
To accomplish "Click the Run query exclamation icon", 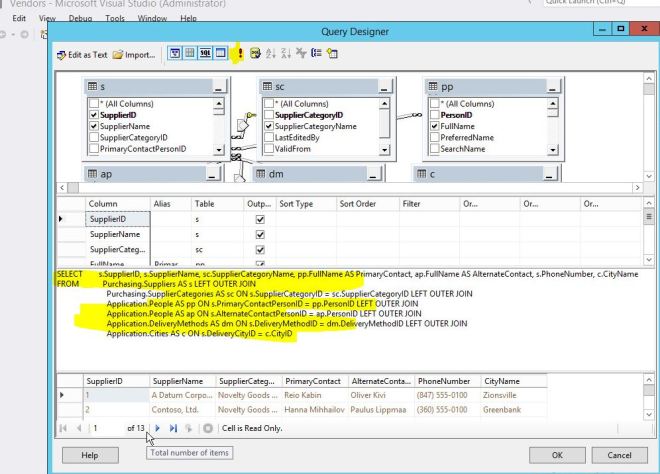I will point(240,54).
